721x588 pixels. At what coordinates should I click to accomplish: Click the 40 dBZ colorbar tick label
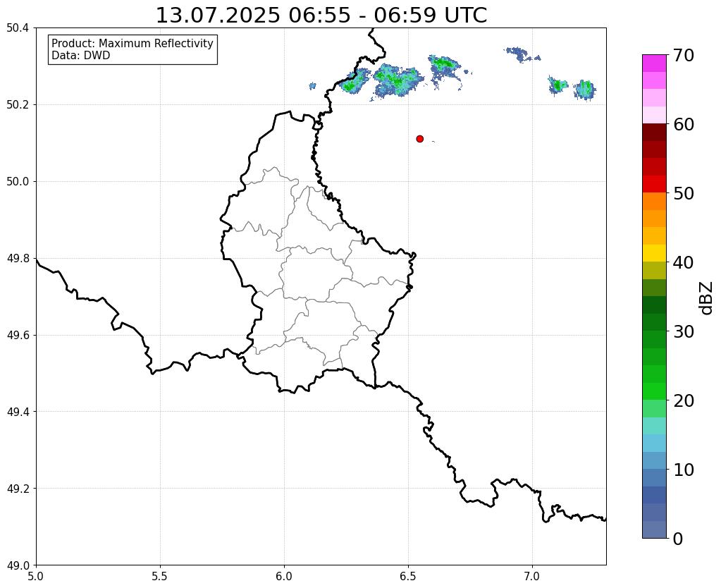tap(684, 262)
